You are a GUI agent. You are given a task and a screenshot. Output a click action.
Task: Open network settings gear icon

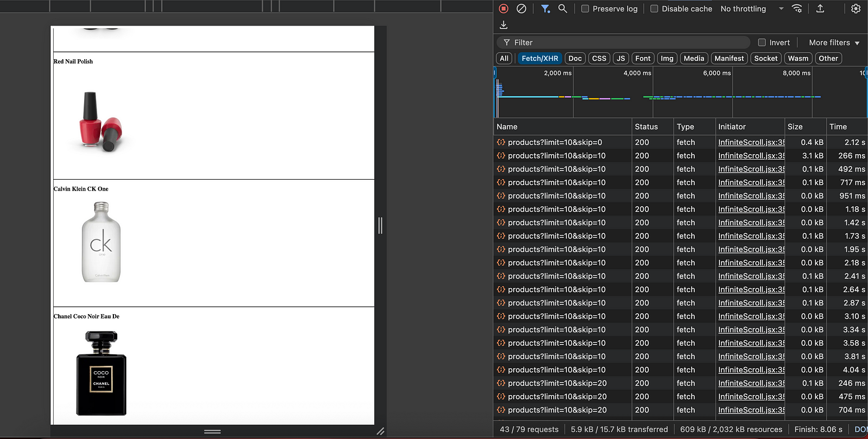point(856,9)
